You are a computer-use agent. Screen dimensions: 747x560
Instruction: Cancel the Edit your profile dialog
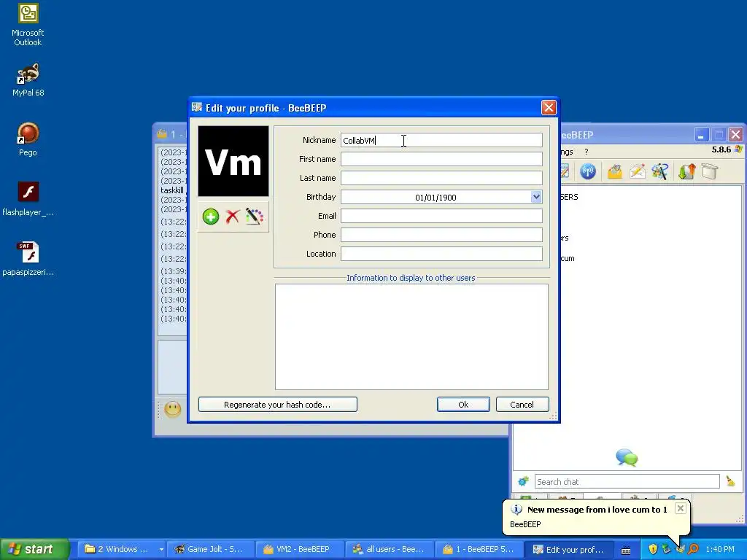click(522, 404)
